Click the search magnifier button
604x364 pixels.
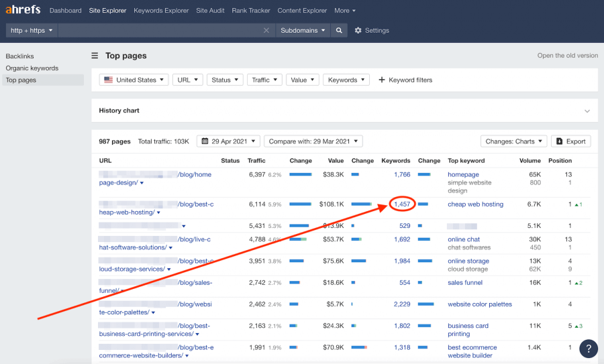pyautogui.click(x=339, y=30)
